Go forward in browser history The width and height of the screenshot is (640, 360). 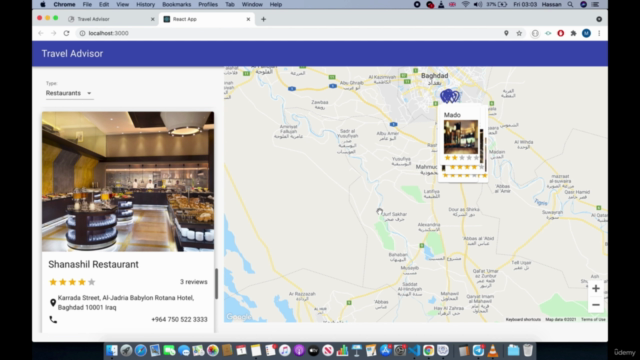click(x=53, y=33)
